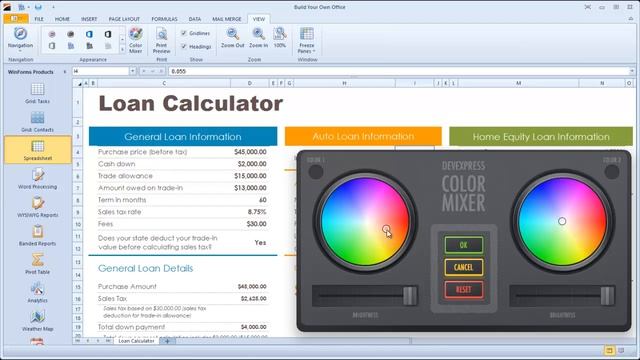The width and height of the screenshot is (640, 360).
Task: Expand the Navigation button dropdown arrow
Action: [x=20, y=51]
